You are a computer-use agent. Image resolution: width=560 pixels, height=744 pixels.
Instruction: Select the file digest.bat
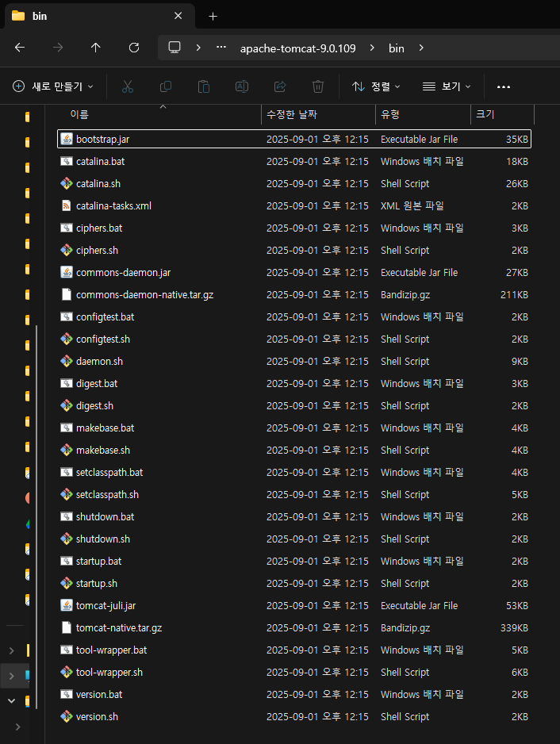click(294, 383)
